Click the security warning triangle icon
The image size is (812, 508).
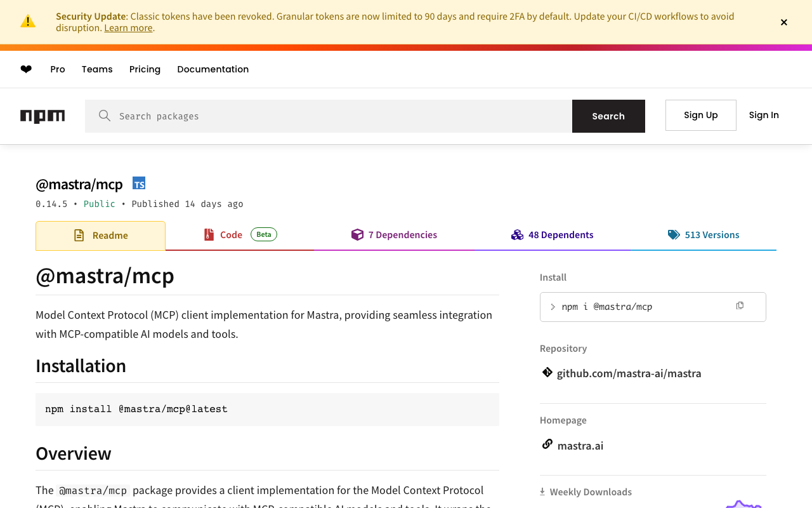(x=28, y=22)
